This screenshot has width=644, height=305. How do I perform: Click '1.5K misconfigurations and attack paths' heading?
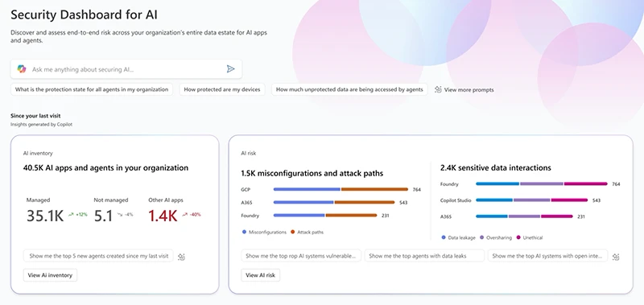[x=312, y=174]
